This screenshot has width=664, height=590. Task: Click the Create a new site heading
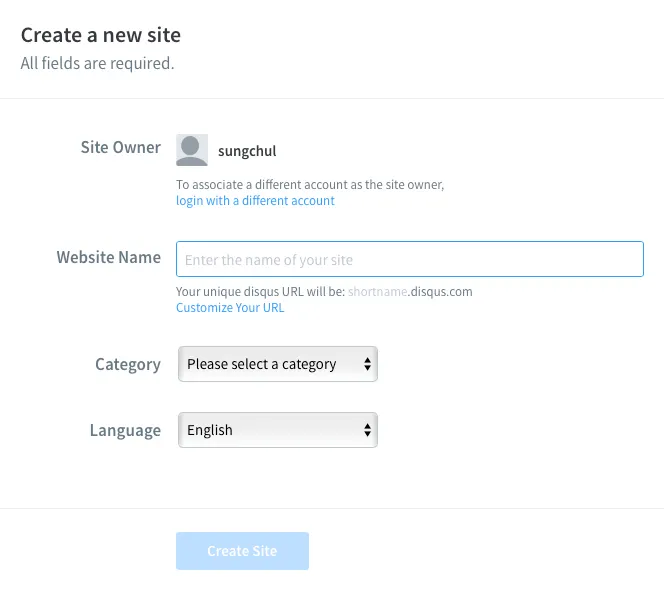coord(101,36)
